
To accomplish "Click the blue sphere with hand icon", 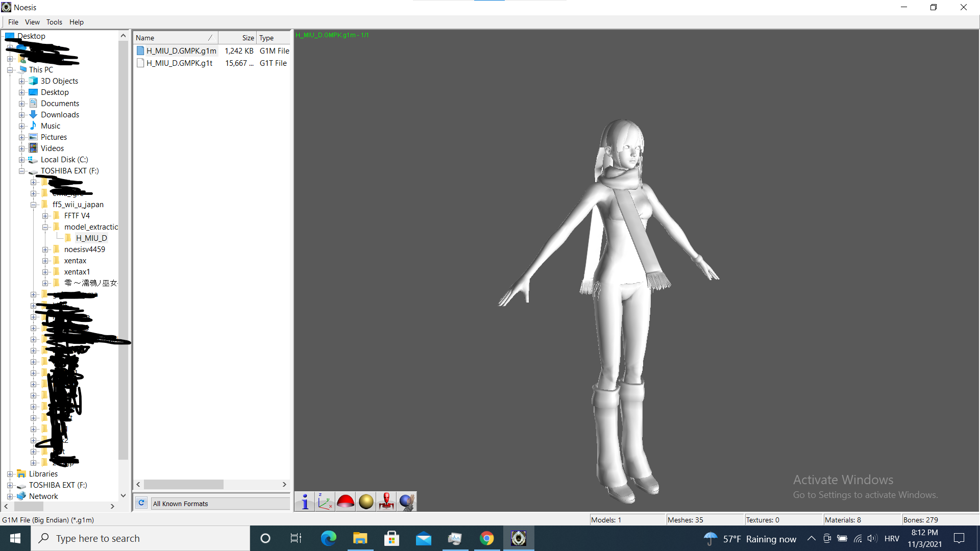I will (x=407, y=502).
